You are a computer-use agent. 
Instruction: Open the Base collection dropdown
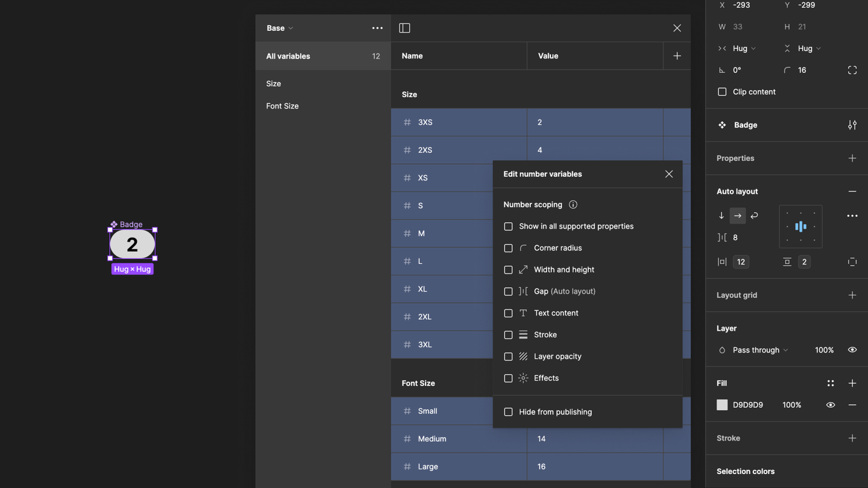[280, 28]
